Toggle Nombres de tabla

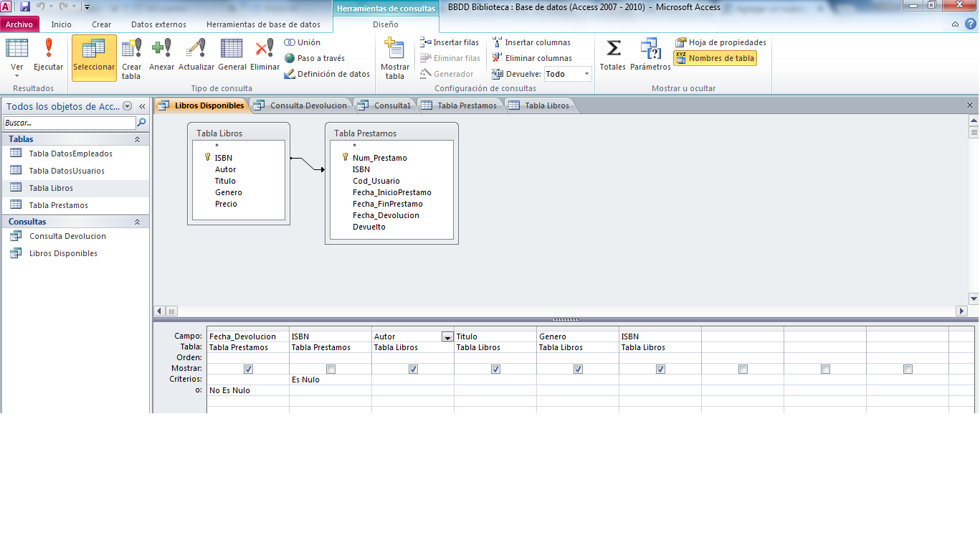(x=715, y=58)
